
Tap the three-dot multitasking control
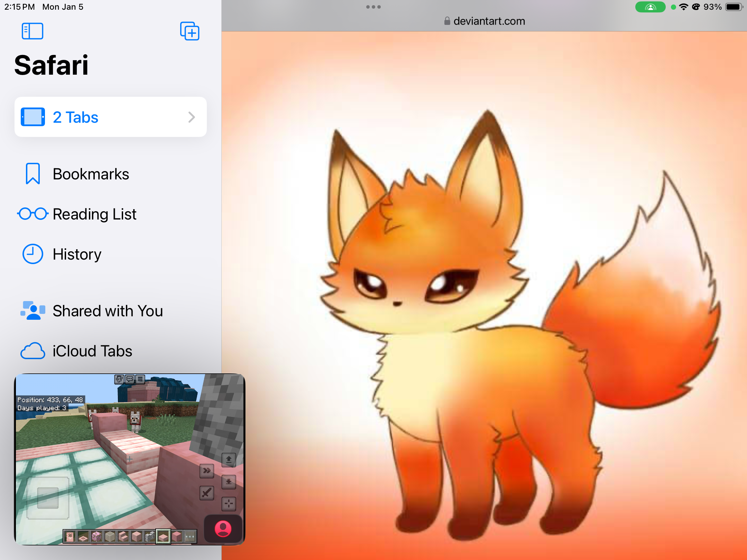pos(373,7)
